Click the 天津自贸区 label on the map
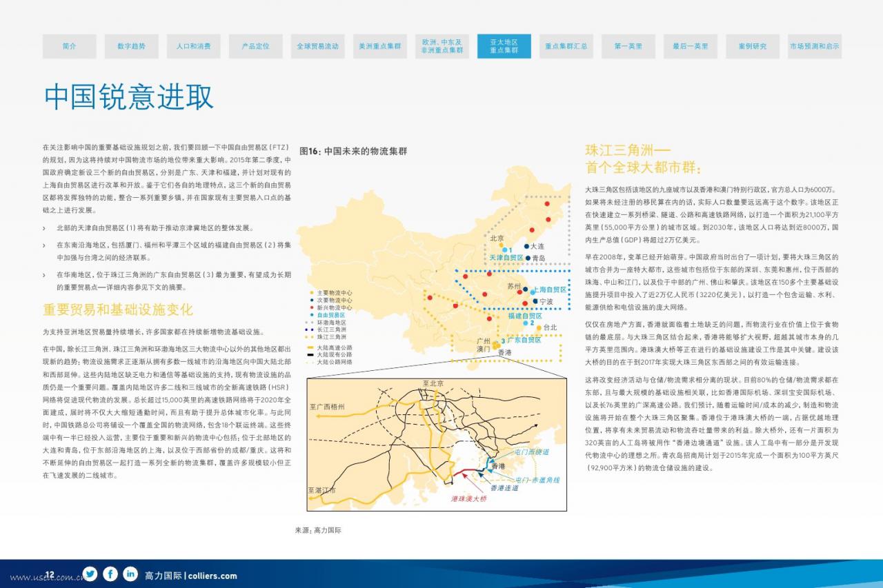This screenshot has width=883, height=588. point(508,258)
